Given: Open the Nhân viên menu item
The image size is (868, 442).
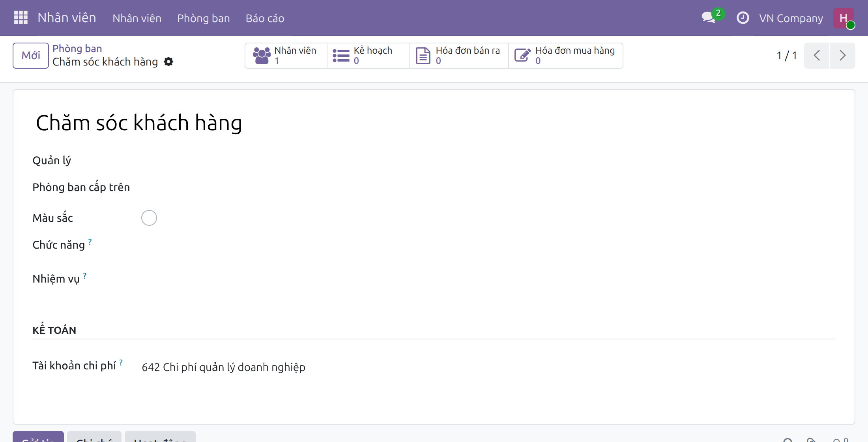Looking at the screenshot, I should (x=137, y=18).
